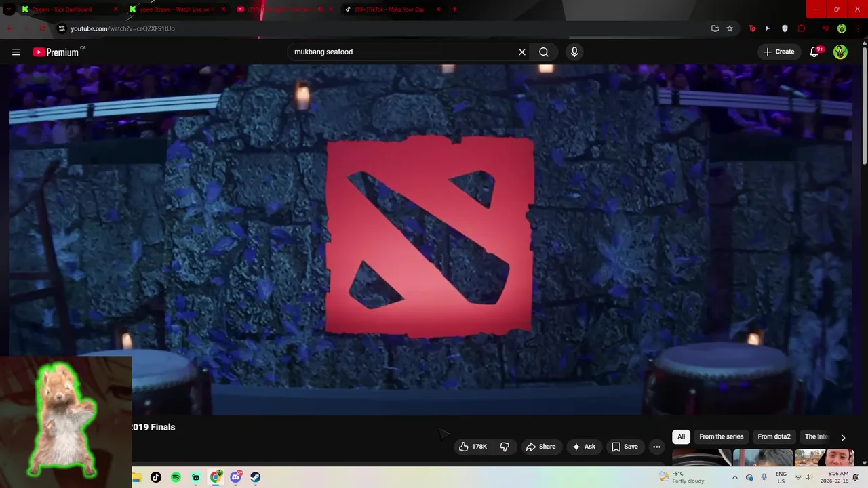Run search with the magnifier button
The height and width of the screenshot is (488, 868).
coord(544,52)
